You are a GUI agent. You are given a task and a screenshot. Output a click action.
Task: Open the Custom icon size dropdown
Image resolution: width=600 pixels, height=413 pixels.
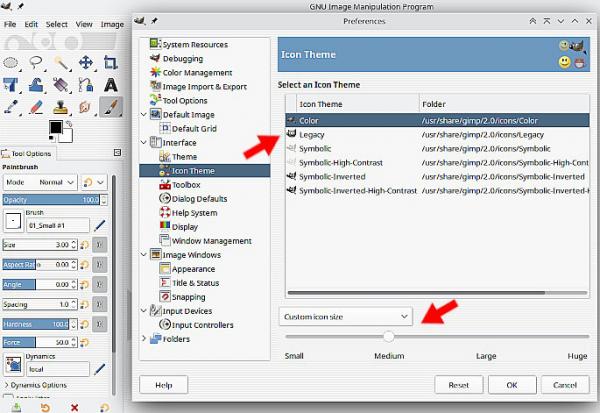coord(346,317)
